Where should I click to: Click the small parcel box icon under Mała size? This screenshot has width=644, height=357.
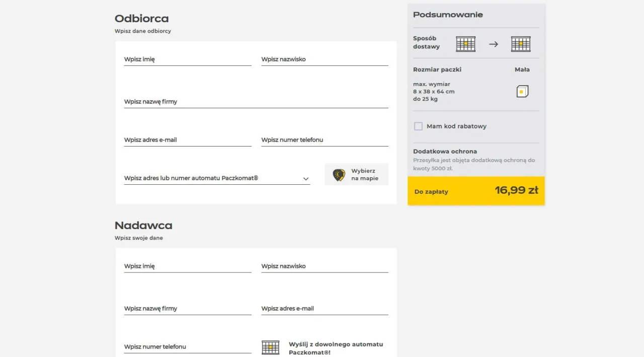[x=522, y=91]
